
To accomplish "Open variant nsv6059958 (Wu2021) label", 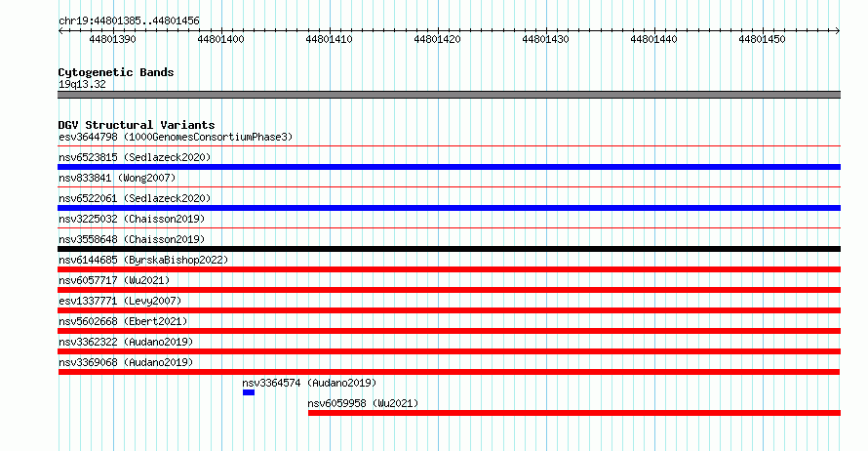I will click(x=363, y=403).
